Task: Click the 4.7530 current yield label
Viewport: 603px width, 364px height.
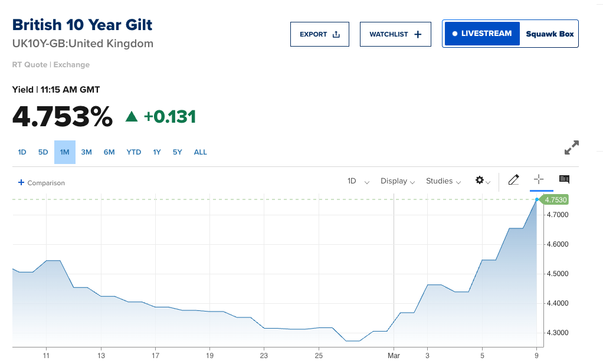Action: (555, 200)
